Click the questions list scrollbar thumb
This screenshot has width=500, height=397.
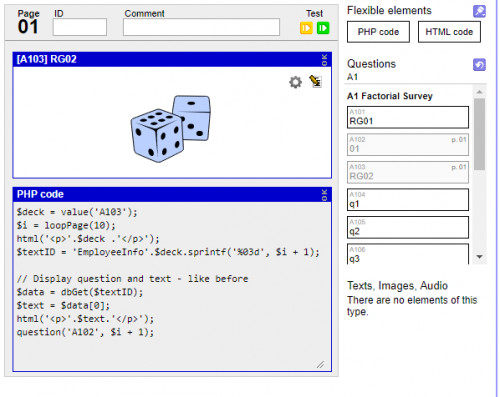(x=480, y=134)
